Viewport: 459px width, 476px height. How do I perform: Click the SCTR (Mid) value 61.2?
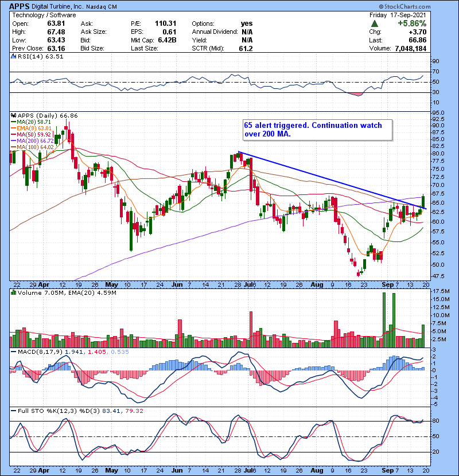(x=246, y=48)
